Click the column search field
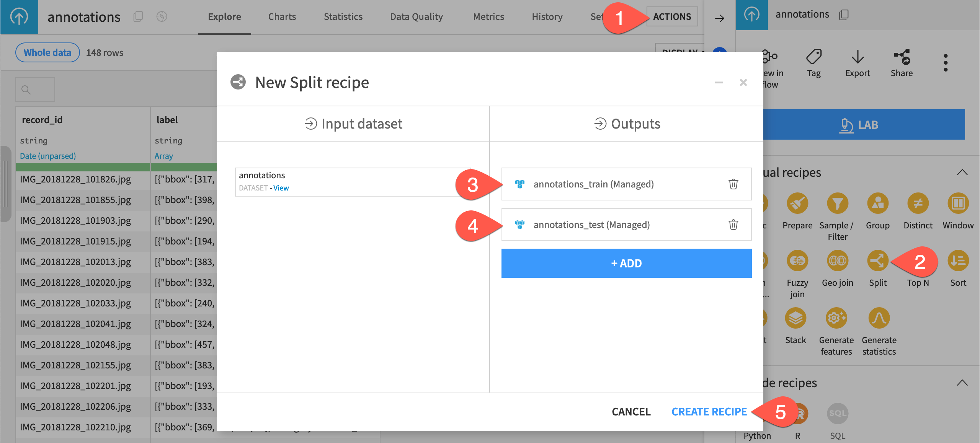Screen dimensions: 980x443 click(x=35, y=90)
